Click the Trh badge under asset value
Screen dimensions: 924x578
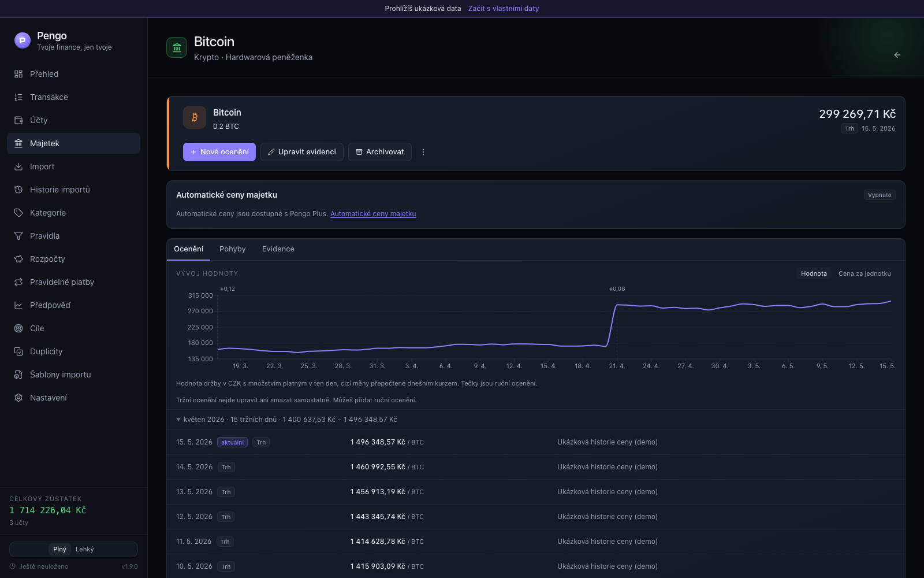tap(850, 128)
